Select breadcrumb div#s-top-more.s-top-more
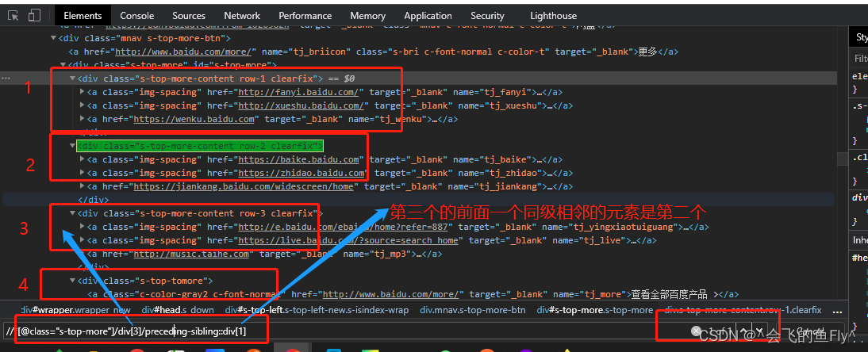The image size is (868, 352). click(595, 310)
